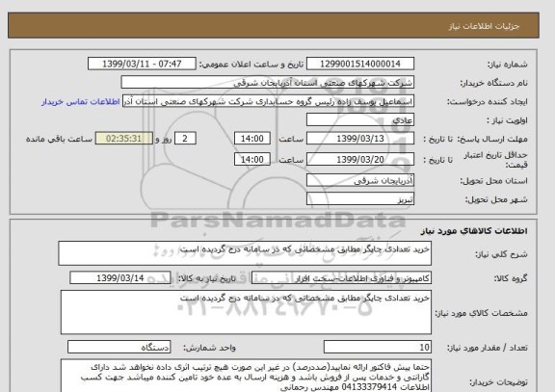Click buyer organization name field شرکت شهرکهای صنعتی
The image size is (555, 392).
[267, 82]
